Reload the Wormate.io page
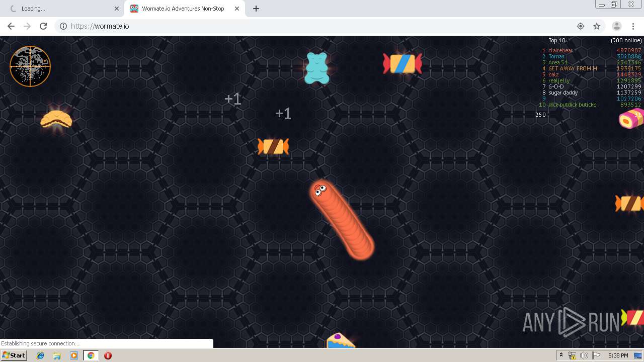Viewport: 644px width, 362px height. pyautogui.click(x=43, y=26)
